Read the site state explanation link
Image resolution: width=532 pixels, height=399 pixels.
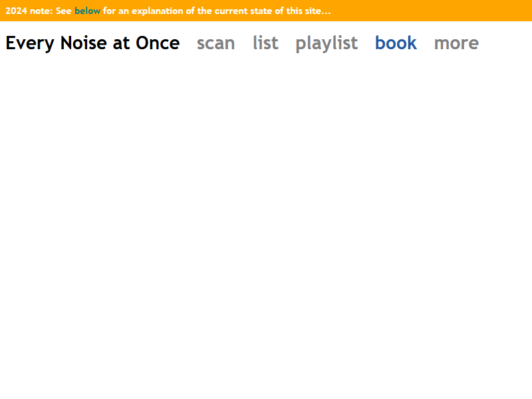87,11
